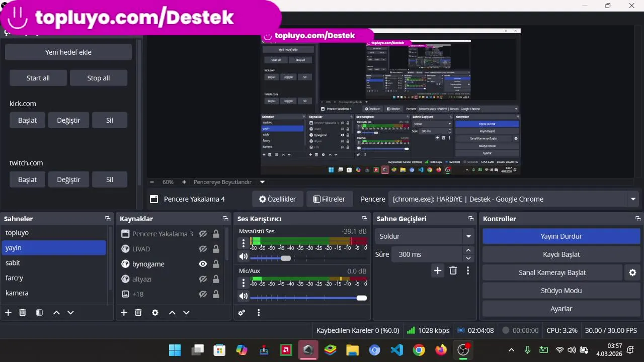This screenshot has width=644, height=362.
Task: Add a new source in Kaynaklar panel
Action: (124, 313)
